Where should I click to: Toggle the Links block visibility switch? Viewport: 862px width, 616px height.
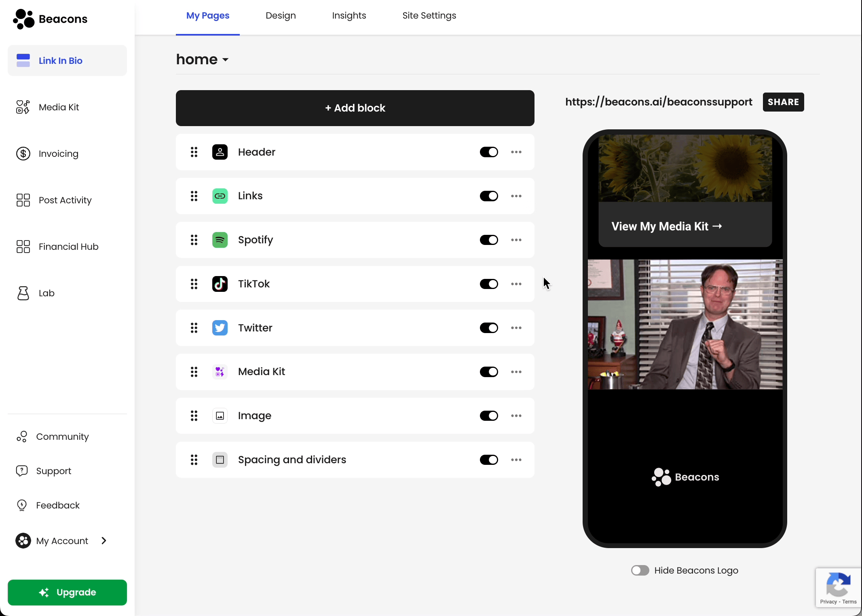[x=489, y=196]
